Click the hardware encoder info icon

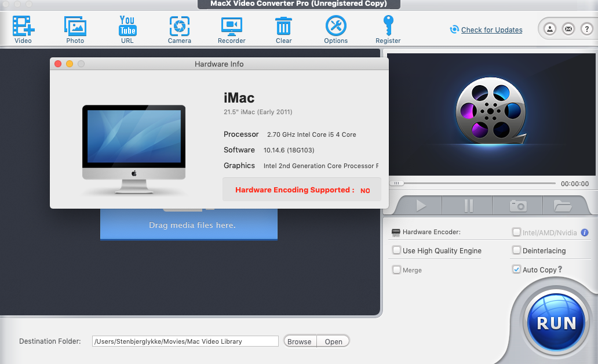[585, 232]
